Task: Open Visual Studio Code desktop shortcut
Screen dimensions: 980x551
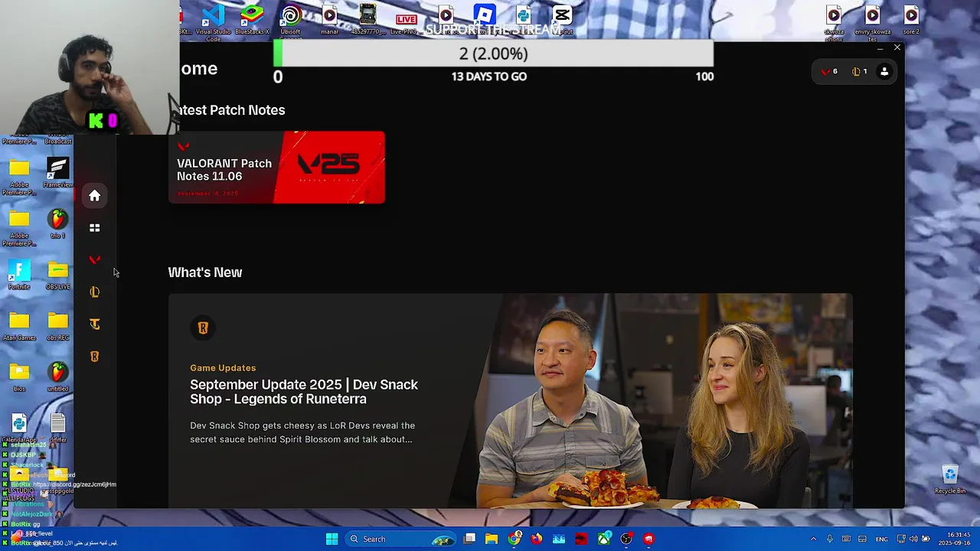Action: tap(213, 21)
